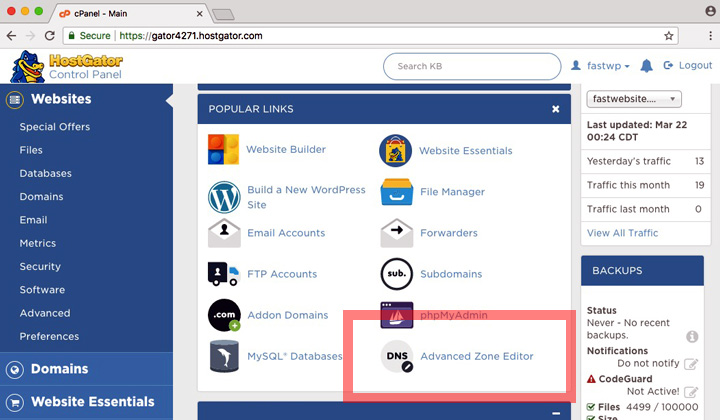This screenshot has width=720, height=420.
Task: Click the Websites section list icon
Action: 15,99
